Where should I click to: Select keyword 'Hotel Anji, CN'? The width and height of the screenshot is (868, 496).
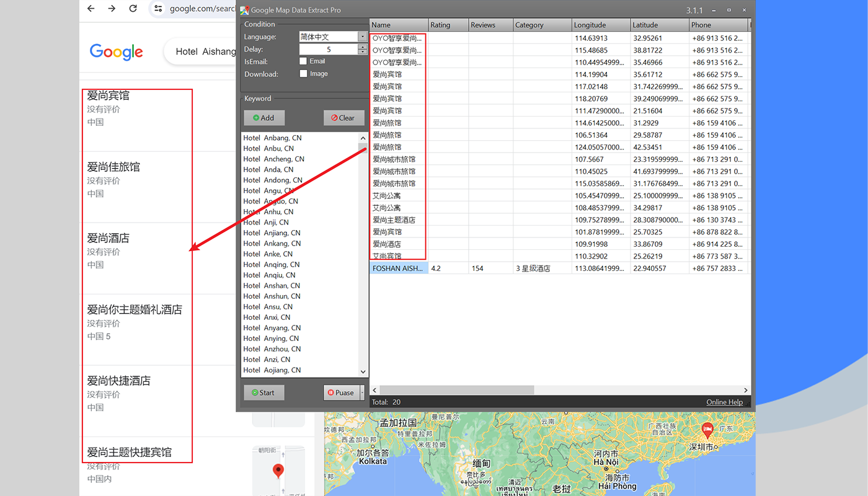[x=266, y=222]
